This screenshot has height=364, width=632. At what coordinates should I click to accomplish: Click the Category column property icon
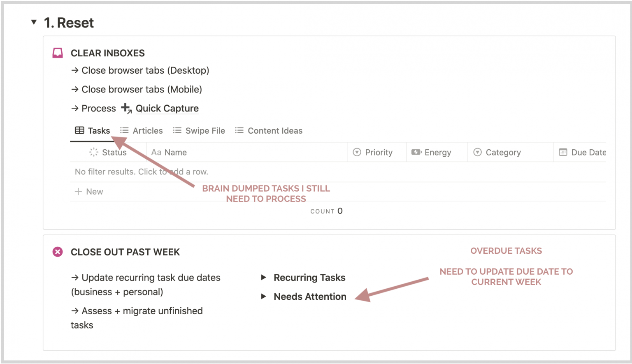(477, 152)
